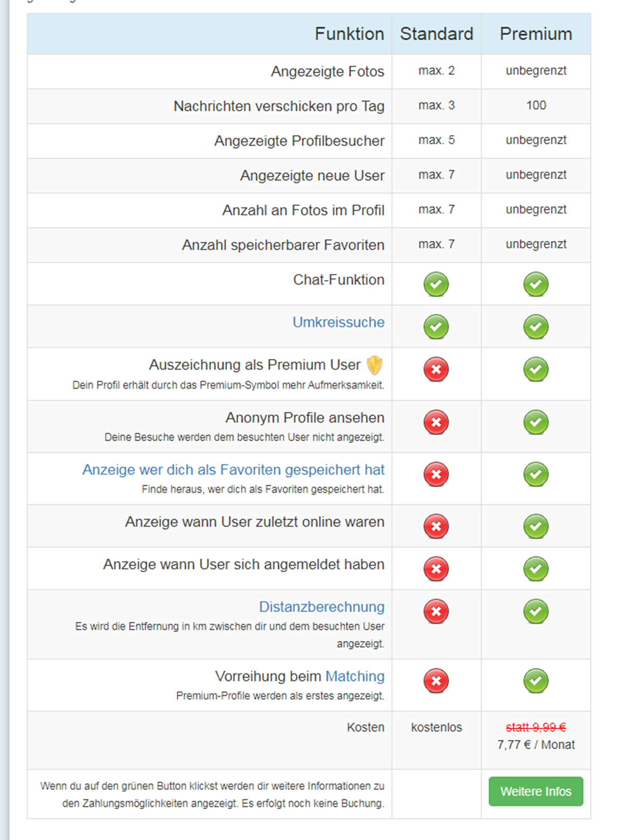Click Premium green checkmark for Umkreissuche
Image resolution: width=619 pixels, height=840 pixels.
(x=535, y=327)
